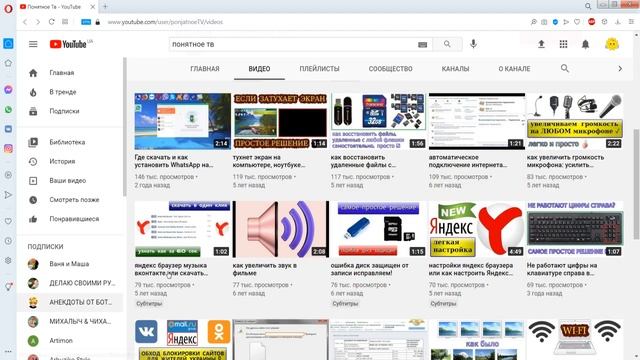Open notifications bell
The height and width of the screenshot is (360, 640).
tap(585, 44)
